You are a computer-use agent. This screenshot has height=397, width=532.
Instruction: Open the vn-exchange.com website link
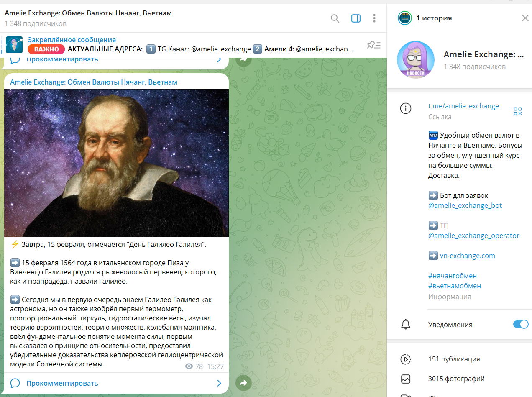point(468,256)
